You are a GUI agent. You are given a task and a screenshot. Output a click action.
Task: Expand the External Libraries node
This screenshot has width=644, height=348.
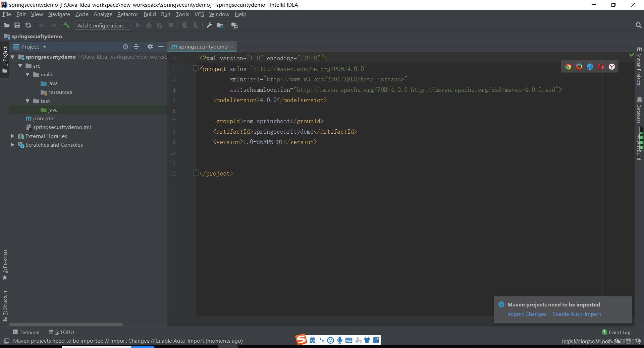[12, 136]
